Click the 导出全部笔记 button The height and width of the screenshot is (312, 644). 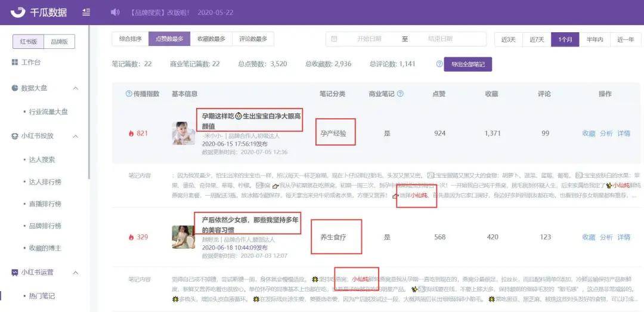[x=467, y=64]
